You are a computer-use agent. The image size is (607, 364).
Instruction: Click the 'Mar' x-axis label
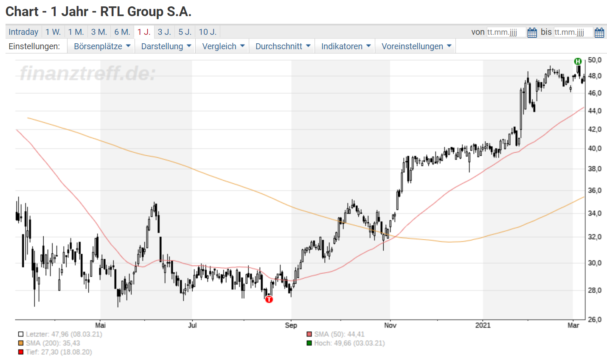tap(573, 325)
